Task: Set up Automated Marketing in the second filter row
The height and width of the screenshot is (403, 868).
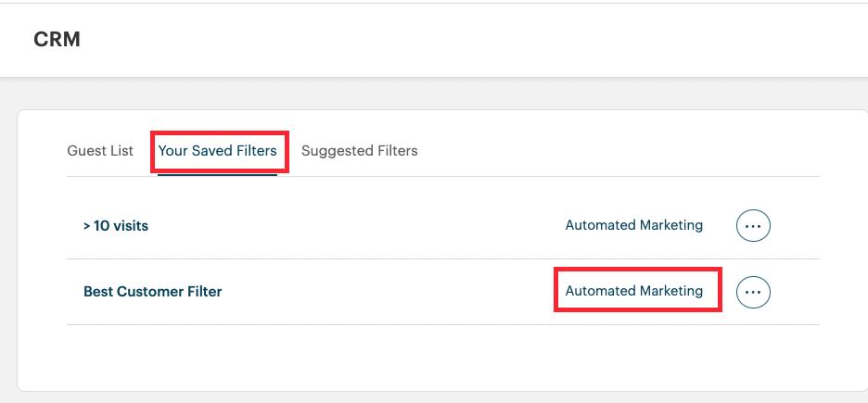Action: coord(634,291)
